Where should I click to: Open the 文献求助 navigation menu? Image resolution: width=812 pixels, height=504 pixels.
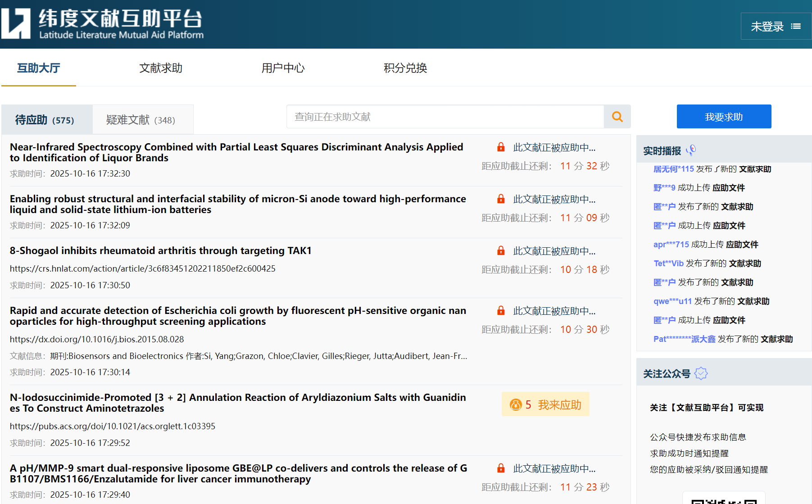[x=161, y=68]
